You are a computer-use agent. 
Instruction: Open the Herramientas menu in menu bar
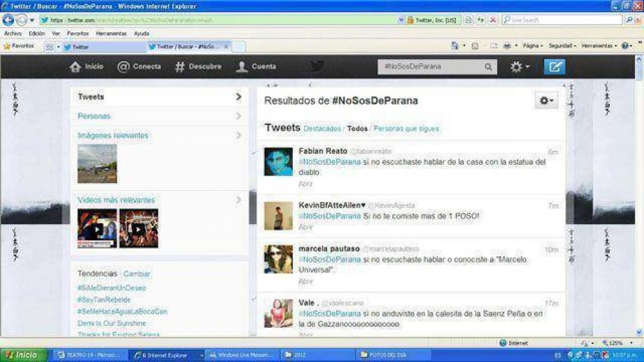pyautogui.click(x=111, y=33)
